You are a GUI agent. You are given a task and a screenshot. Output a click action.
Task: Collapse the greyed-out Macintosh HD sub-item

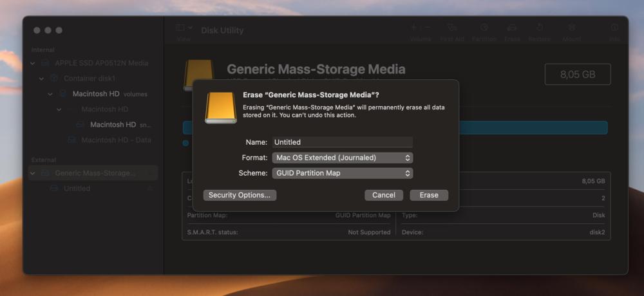tap(59, 109)
